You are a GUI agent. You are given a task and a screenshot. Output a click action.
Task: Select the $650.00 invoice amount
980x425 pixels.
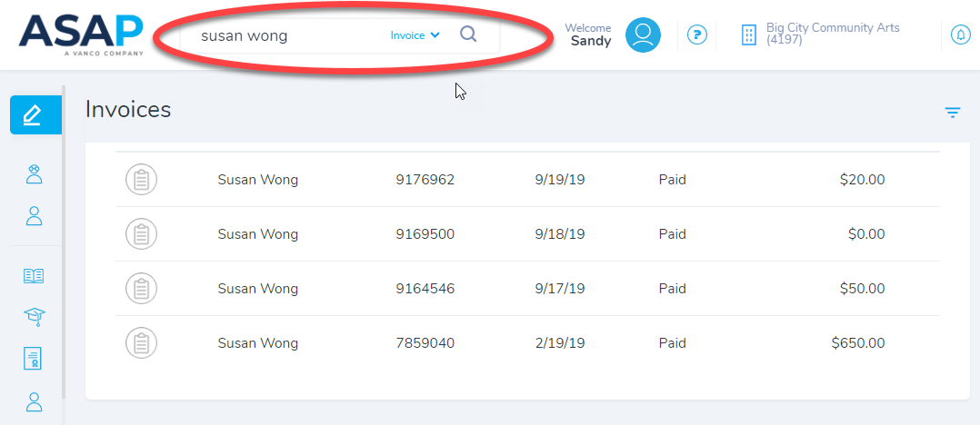(857, 343)
